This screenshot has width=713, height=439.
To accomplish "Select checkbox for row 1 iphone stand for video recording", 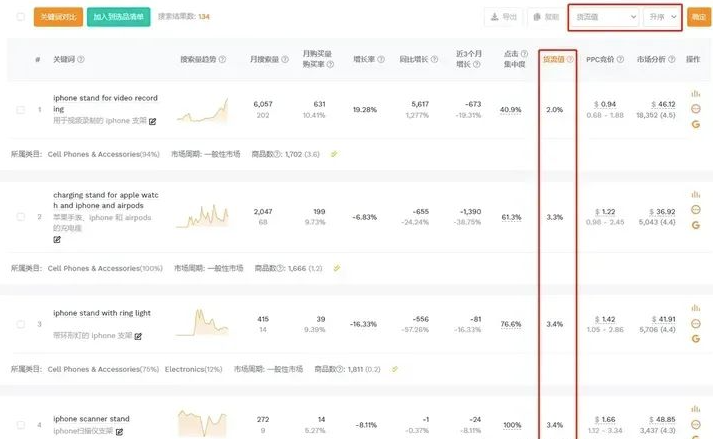I will [20, 110].
